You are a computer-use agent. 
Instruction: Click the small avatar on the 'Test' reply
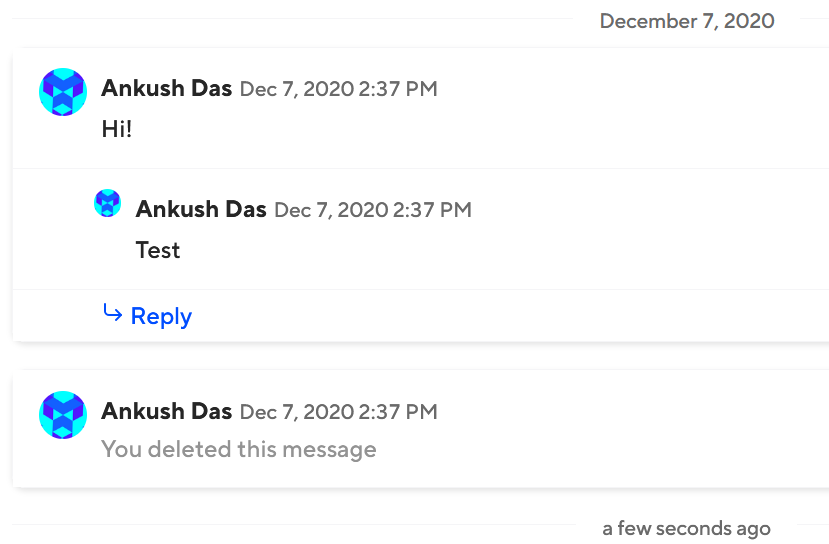[108, 203]
